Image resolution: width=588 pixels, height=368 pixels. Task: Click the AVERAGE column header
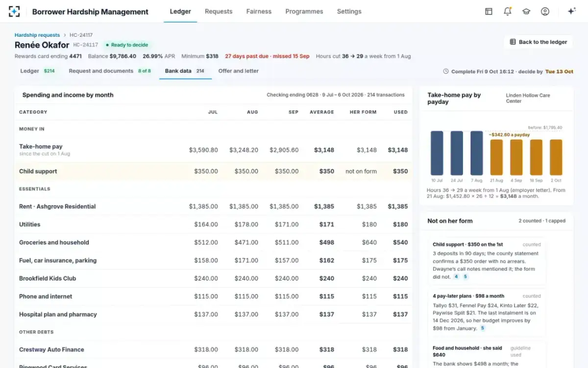click(x=322, y=112)
